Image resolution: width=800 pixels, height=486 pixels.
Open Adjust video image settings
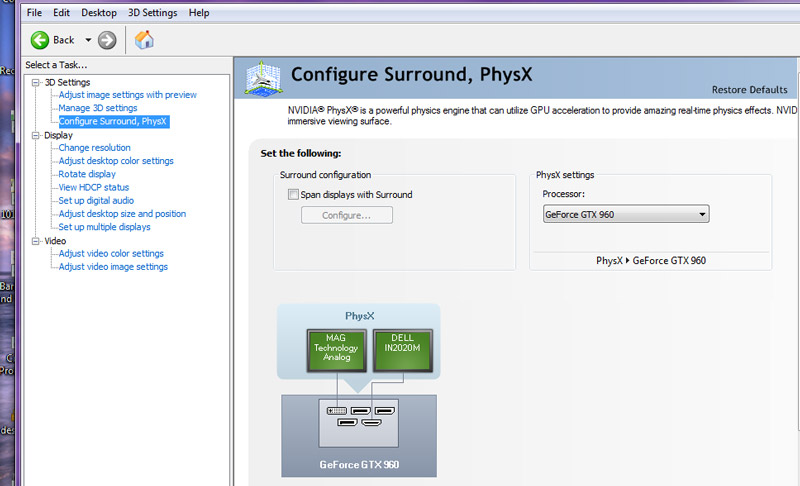(113, 267)
